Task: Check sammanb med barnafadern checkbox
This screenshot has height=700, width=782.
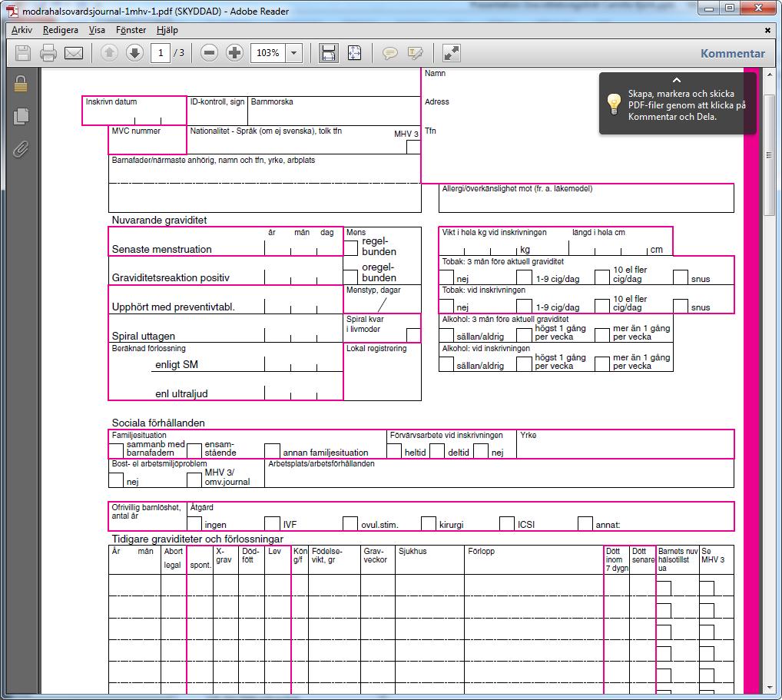Action: pos(116,450)
